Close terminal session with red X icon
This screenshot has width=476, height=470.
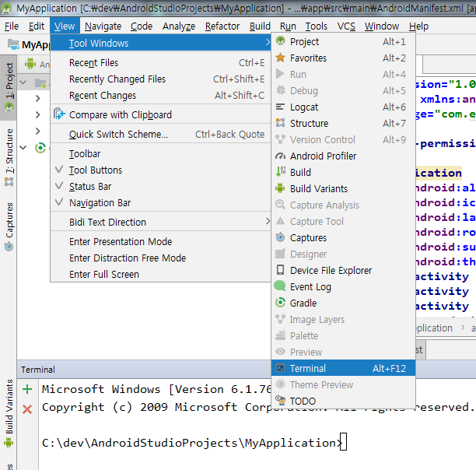[28, 409]
